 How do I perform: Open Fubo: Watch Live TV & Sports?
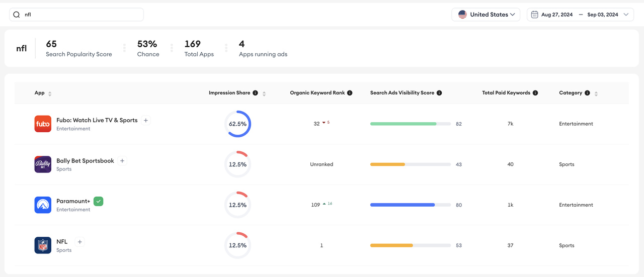tap(97, 120)
